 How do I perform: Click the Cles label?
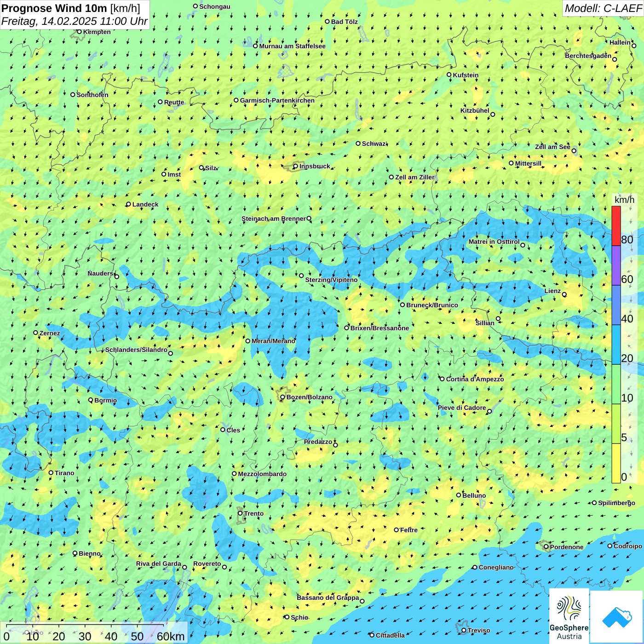point(233,430)
